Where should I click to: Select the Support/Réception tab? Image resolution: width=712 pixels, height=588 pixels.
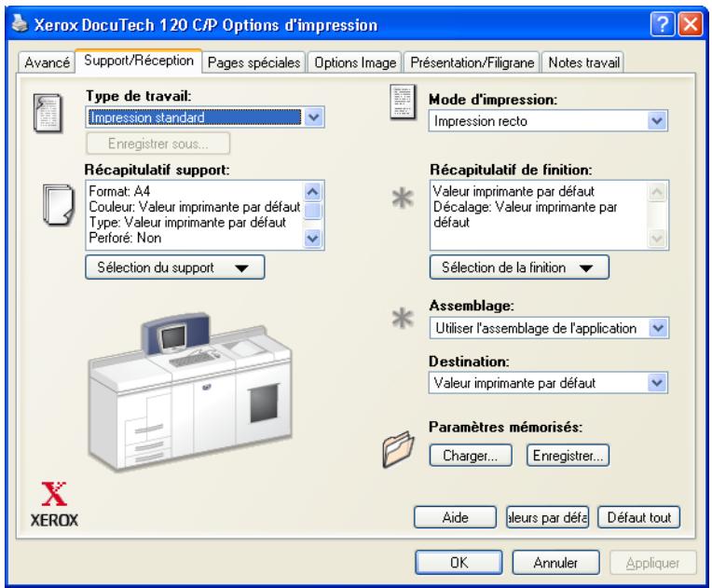pos(139,61)
